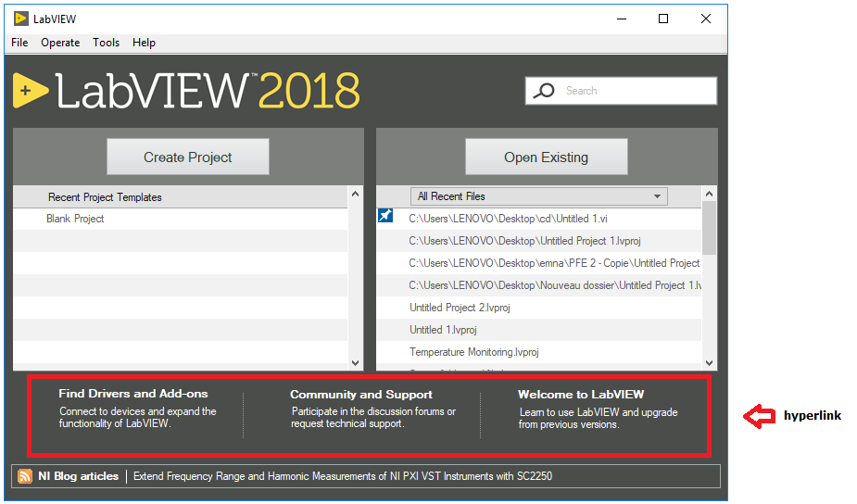The image size is (857, 504).
Task: Click into the Search field
Action: pyautogui.click(x=621, y=91)
